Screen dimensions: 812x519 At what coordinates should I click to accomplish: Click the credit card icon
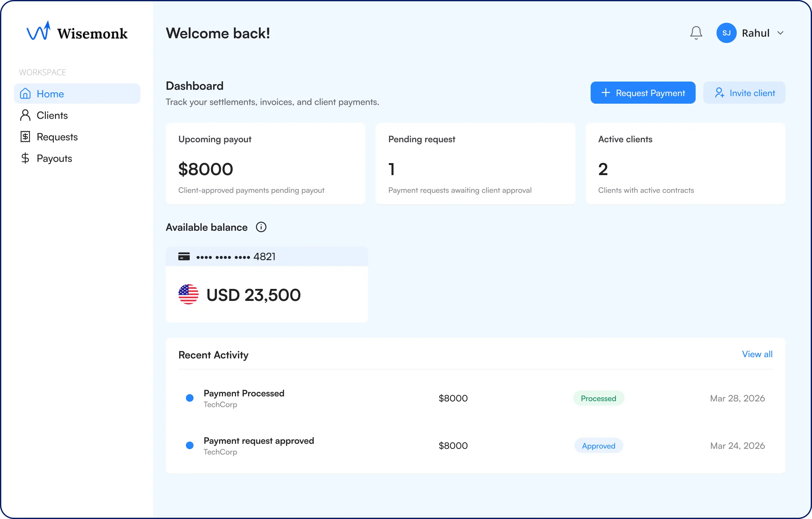click(184, 256)
